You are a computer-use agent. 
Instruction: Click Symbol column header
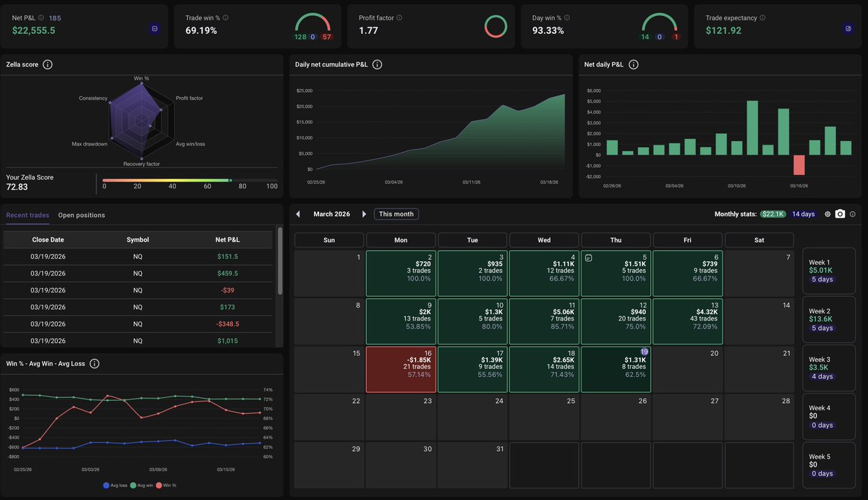point(137,240)
